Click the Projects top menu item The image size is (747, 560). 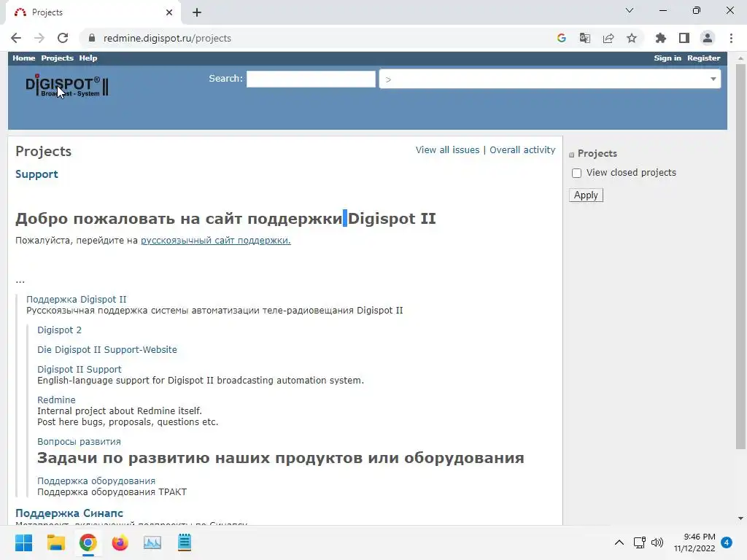pyautogui.click(x=57, y=58)
